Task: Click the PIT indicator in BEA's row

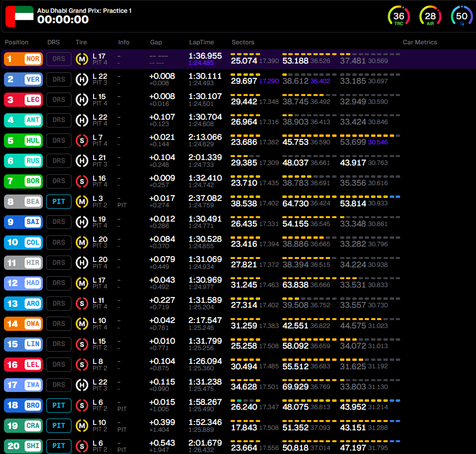Action: [x=59, y=202]
